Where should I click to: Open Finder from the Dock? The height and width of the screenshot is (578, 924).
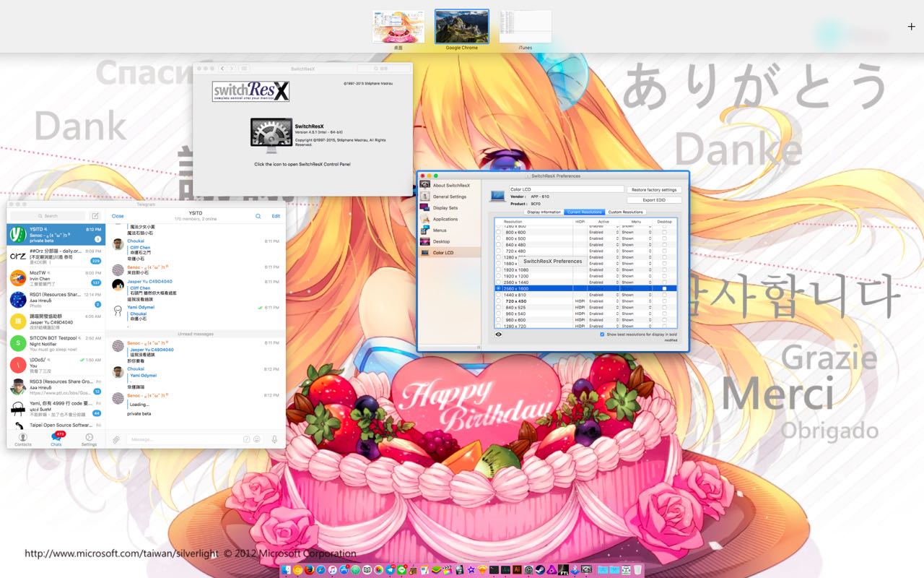pos(287,570)
